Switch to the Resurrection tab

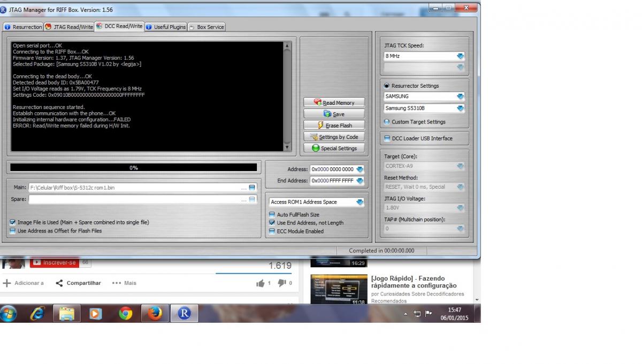point(23,27)
